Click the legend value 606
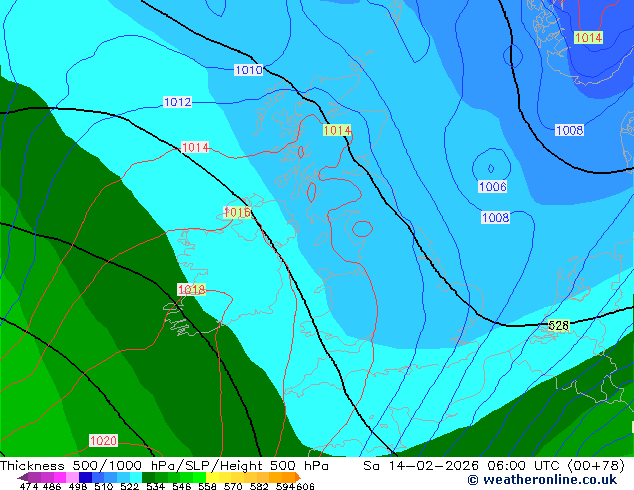The height and width of the screenshot is (490, 634). (x=305, y=486)
